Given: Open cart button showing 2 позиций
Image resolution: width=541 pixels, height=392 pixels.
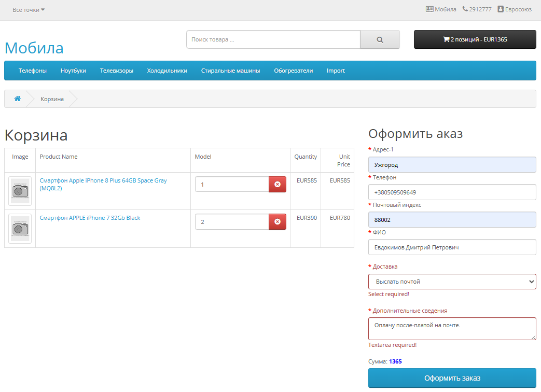Looking at the screenshot, I should click(x=475, y=39).
